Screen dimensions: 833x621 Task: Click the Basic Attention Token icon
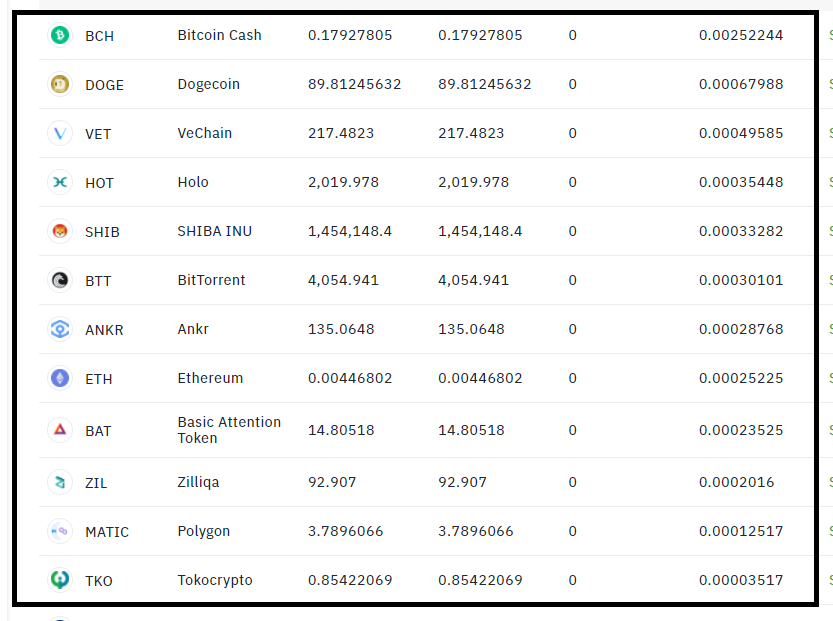pyautogui.click(x=60, y=430)
